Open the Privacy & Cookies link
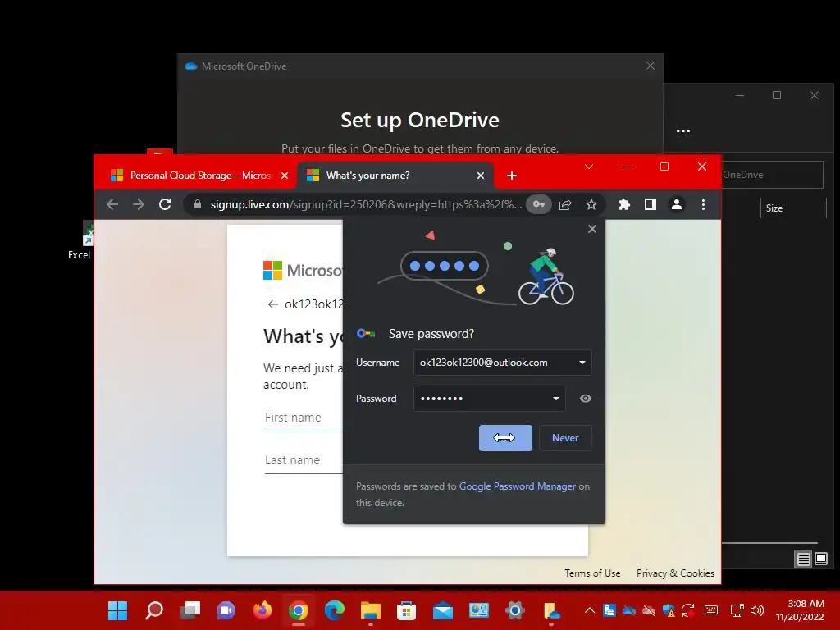 pyautogui.click(x=675, y=573)
